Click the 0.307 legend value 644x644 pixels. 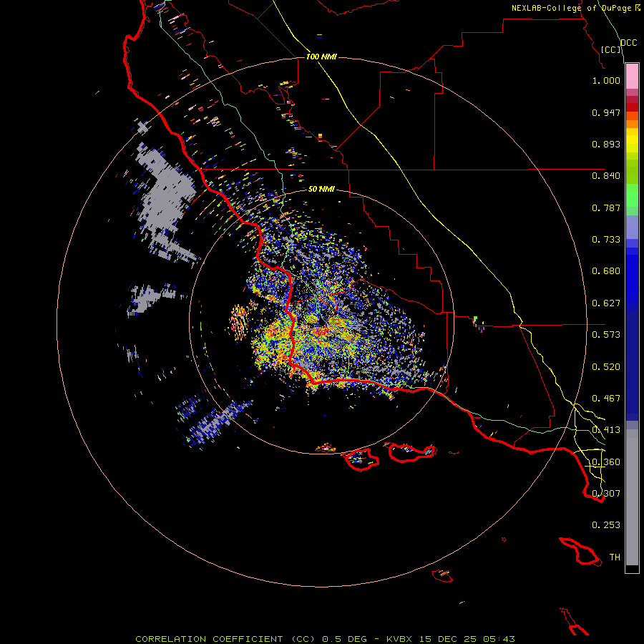point(606,494)
